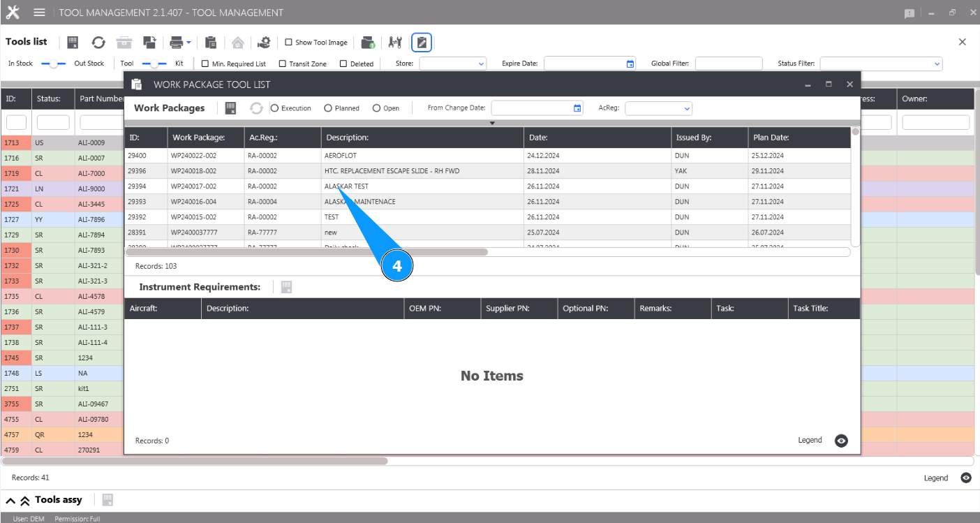The image size is (980, 523).
Task: Open the hamburger menu in the title bar
Action: coord(40,13)
